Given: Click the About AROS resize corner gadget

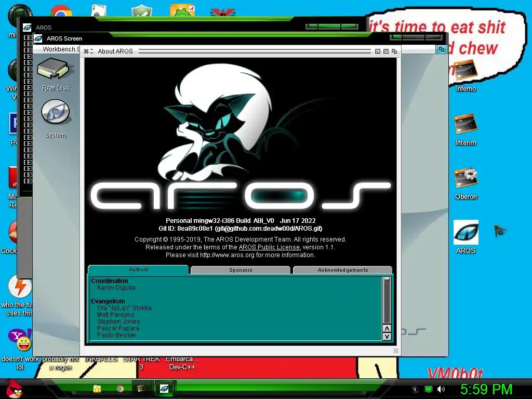Looking at the screenshot, I should point(395,351).
